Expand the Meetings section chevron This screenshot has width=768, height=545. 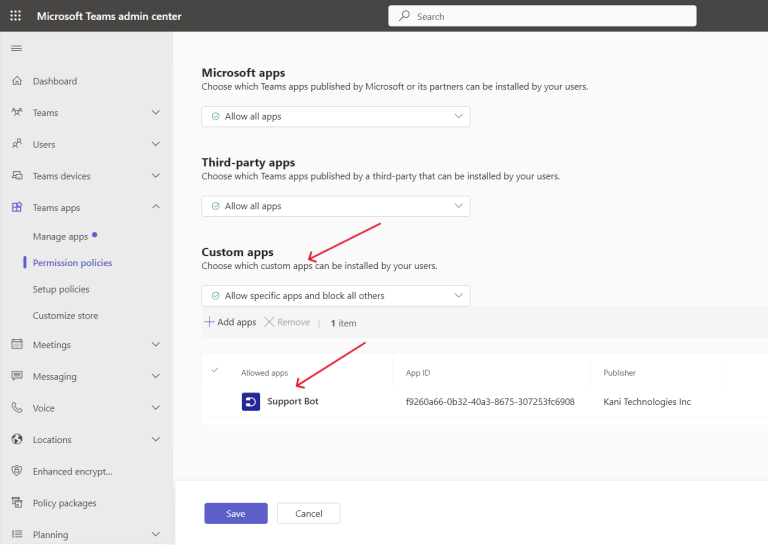[156, 344]
